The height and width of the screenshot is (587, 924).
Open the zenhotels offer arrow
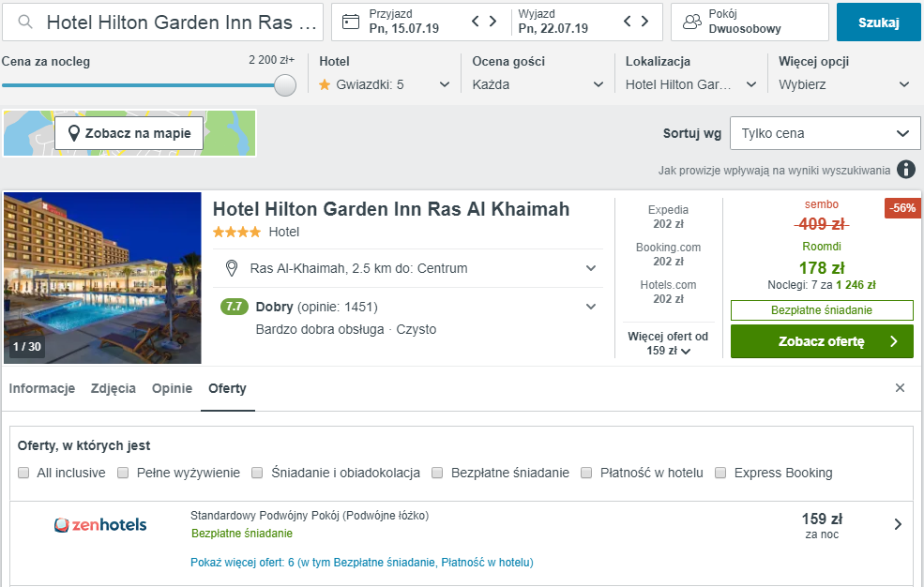click(898, 524)
